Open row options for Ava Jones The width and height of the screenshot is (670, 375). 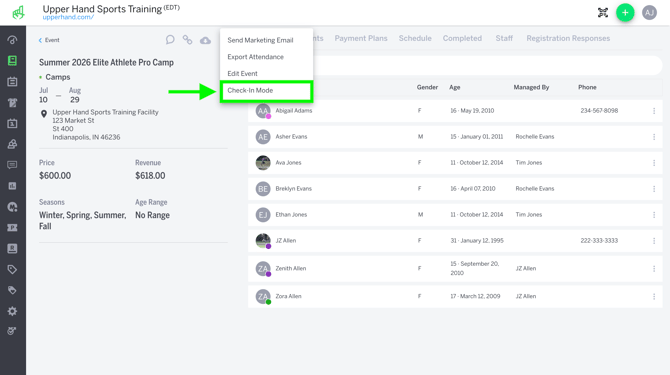click(654, 163)
